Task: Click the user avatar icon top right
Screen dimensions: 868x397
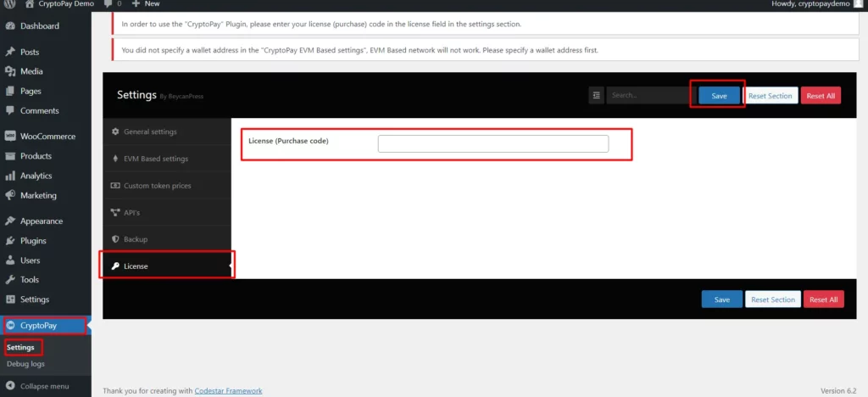Action: (858, 3)
